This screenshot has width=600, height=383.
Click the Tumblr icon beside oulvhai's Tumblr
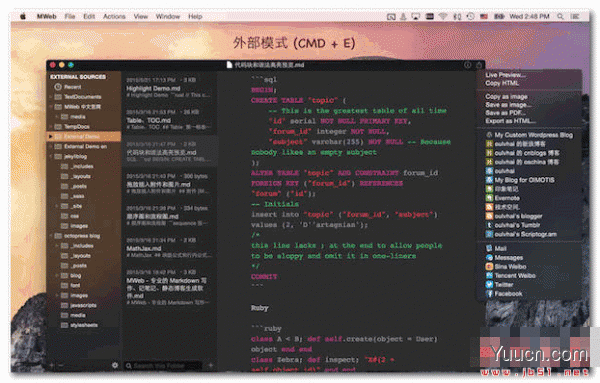coord(489,225)
